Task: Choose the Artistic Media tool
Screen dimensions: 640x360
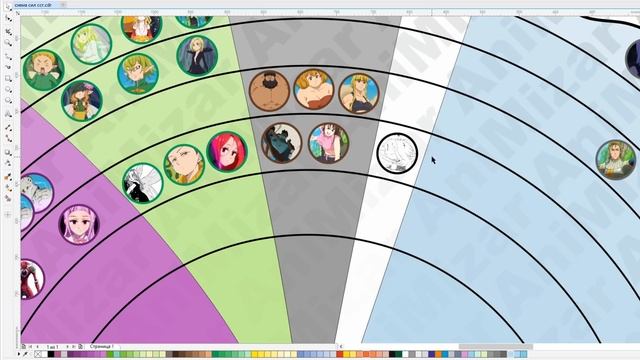Action: click(8, 67)
